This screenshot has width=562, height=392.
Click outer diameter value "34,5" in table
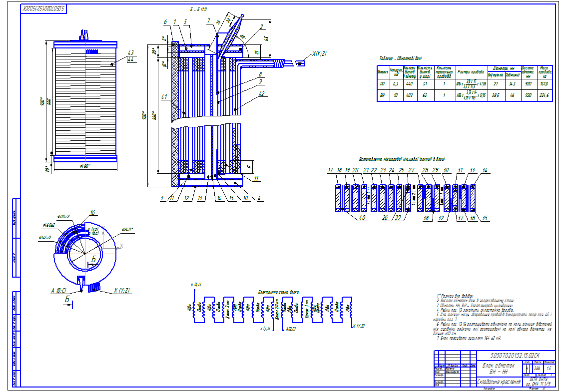512,84
